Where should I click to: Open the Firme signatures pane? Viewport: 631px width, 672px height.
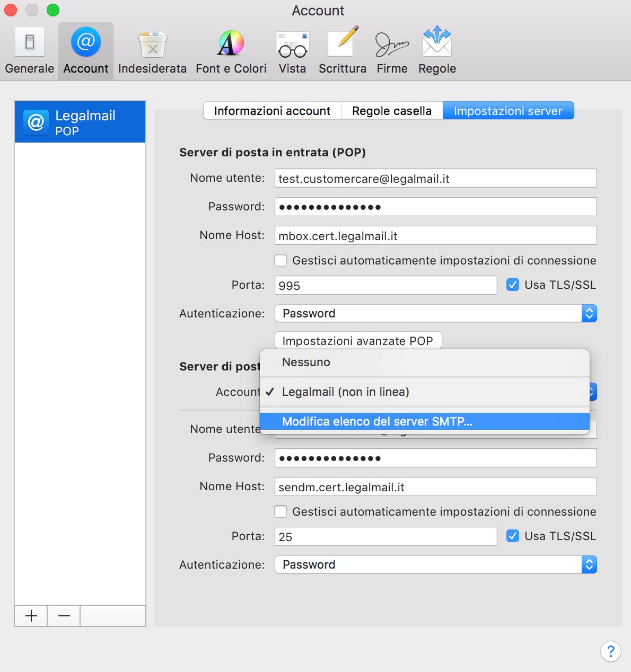click(x=392, y=51)
